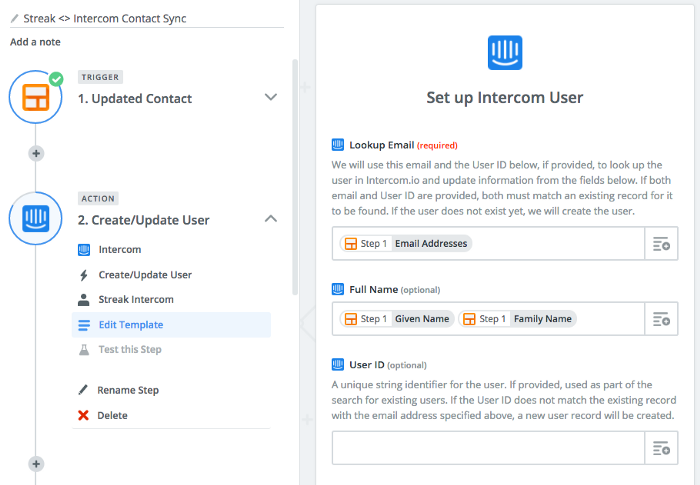Select the Intercom app sub-step
The image size is (700, 485).
[120, 250]
